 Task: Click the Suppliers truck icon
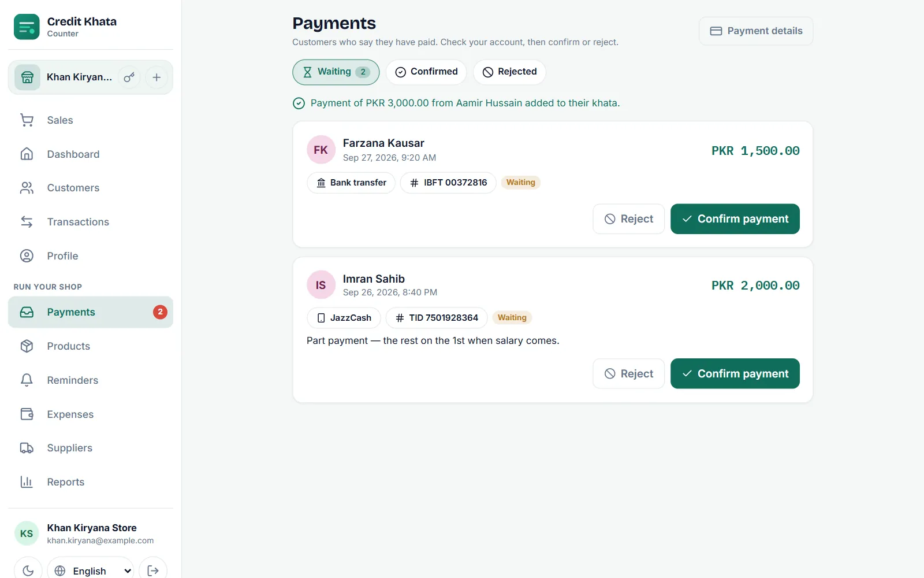pos(27,448)
